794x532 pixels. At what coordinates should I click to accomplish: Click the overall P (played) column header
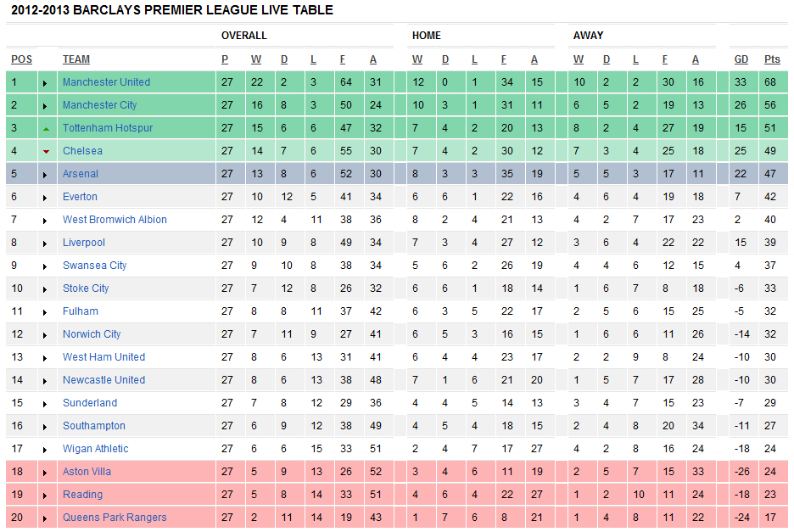225,59
